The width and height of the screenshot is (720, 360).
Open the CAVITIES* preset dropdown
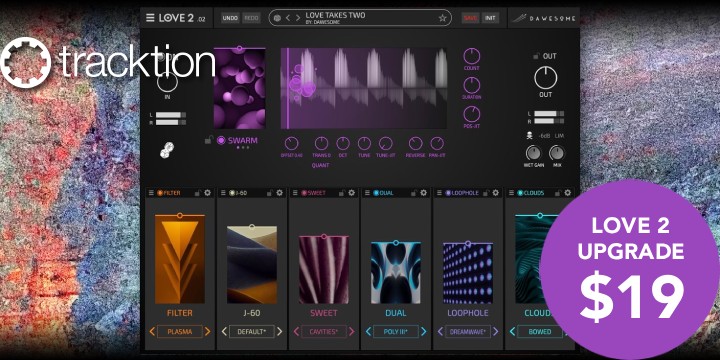(x=324, y=332)
